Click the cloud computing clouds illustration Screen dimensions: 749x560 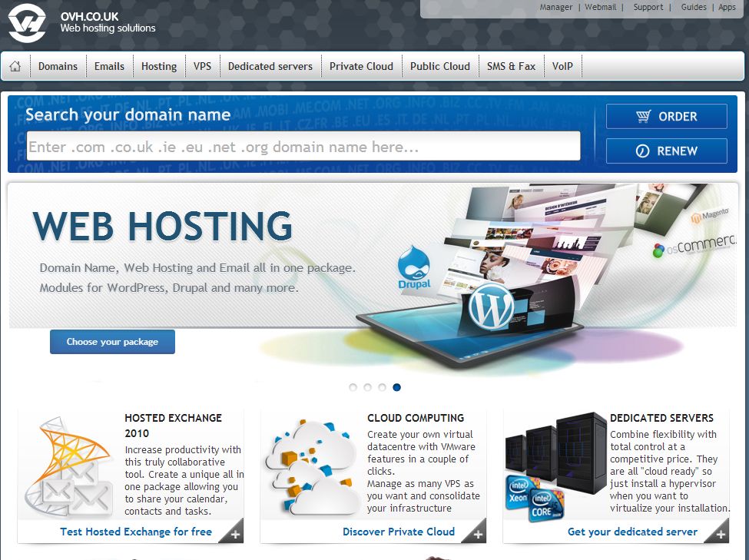click(x=313, y=467)
